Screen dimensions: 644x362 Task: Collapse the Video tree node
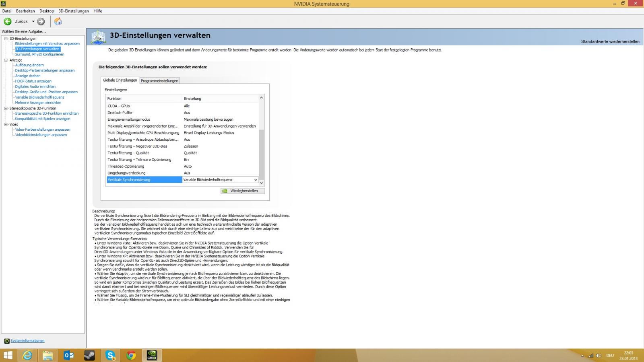tap(6, 124)
